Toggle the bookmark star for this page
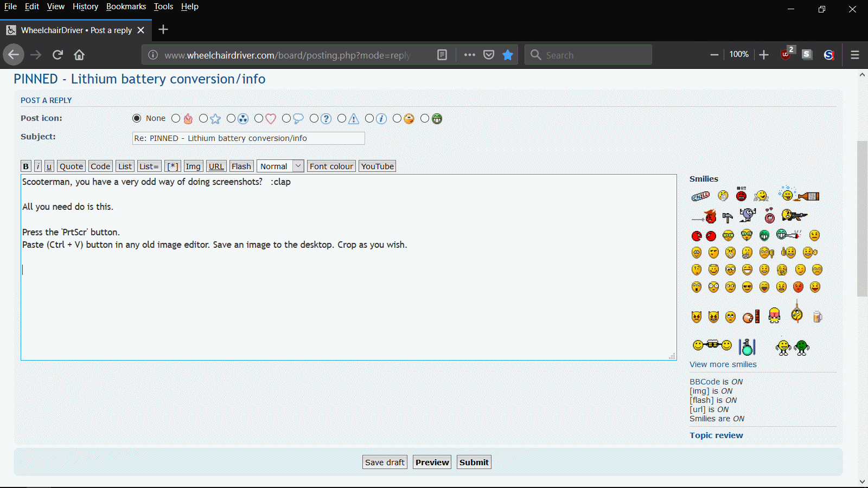Screen dimensions: 868x488 [x=508, y=55]
